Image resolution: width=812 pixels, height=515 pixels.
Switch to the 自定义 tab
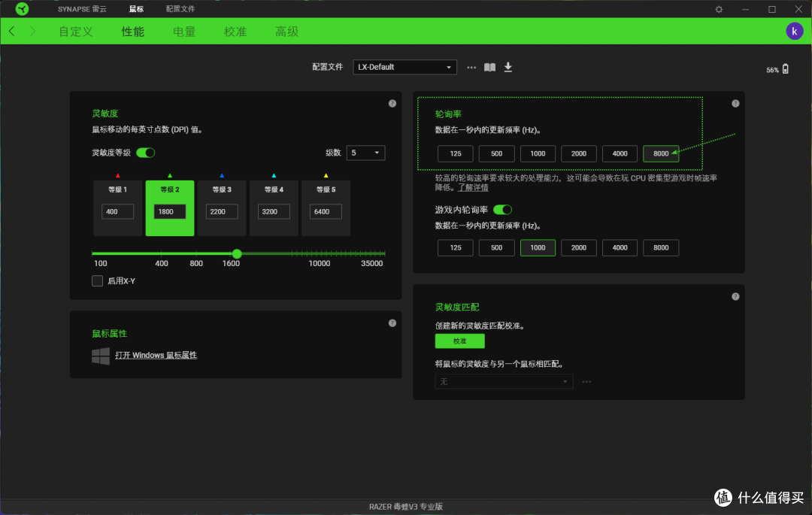pos(76,32)
